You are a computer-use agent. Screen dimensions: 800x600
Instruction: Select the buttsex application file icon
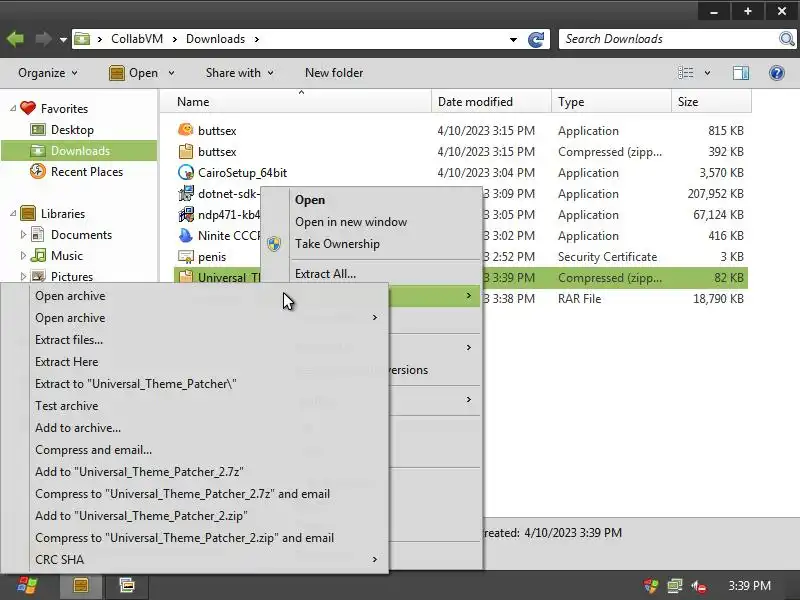(186, 130)
